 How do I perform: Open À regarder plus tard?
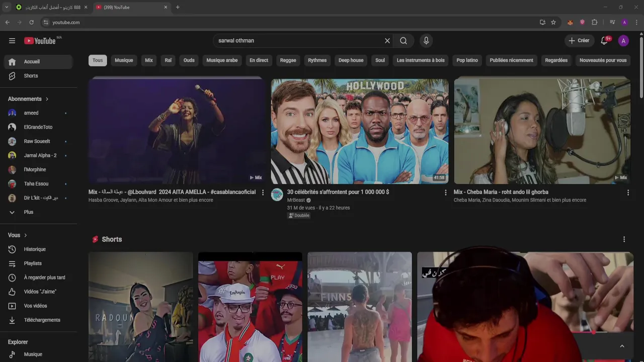(39, 278)
